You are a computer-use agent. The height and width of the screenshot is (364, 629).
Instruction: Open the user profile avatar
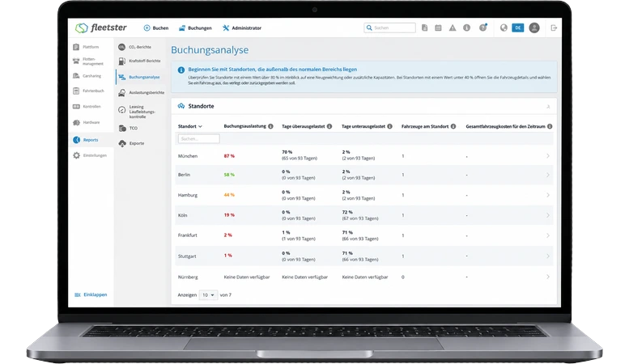[x=534, y=28]
